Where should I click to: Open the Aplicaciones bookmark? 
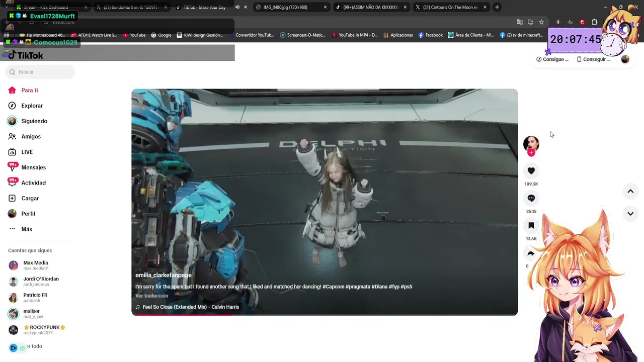click(x=398, y=35)
